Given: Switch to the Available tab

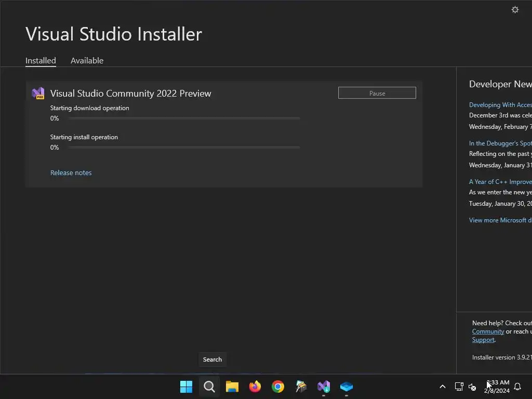Looking at the screenshot, I should pos(87,61).
